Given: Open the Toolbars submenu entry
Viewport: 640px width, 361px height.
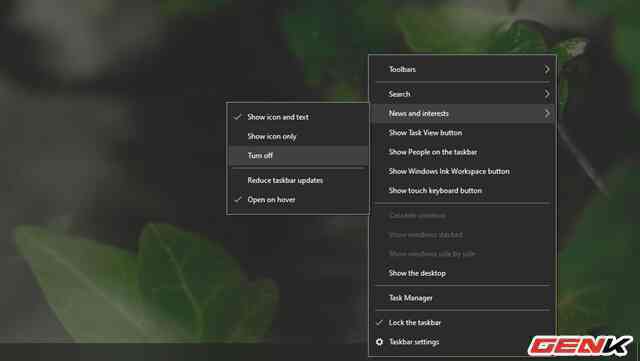Looking at the screenshot, I should click(x=462, y=69).
